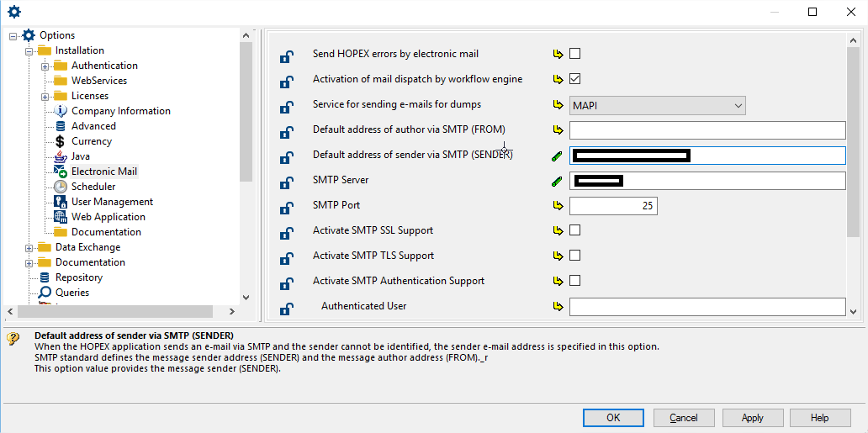Click the lock icon beside SMTP Server

(286, 182)
